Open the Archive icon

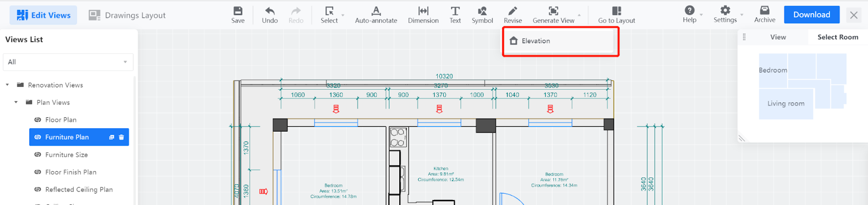tap(764, 10)
